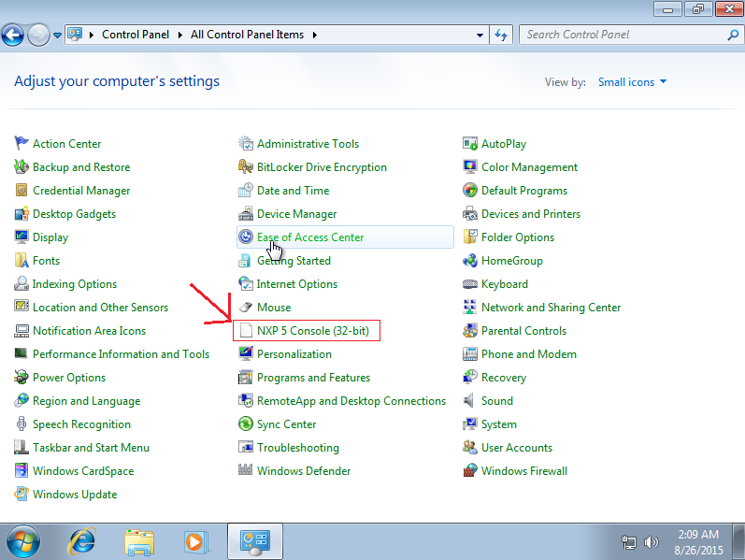
Task: Refresh the Control Panel view
Action: pyautogui.click(x=501, y=35)
